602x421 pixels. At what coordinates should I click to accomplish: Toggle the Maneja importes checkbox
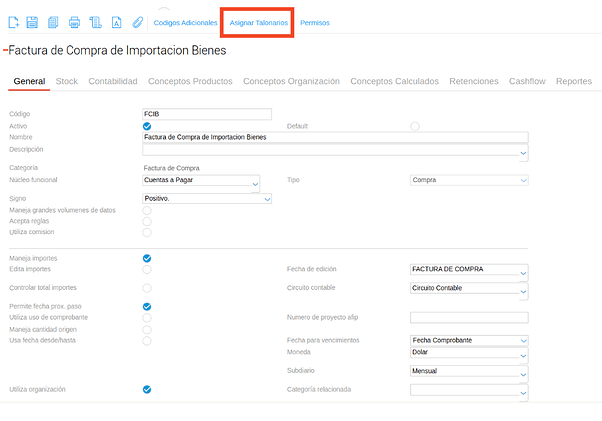click(147, 258)
